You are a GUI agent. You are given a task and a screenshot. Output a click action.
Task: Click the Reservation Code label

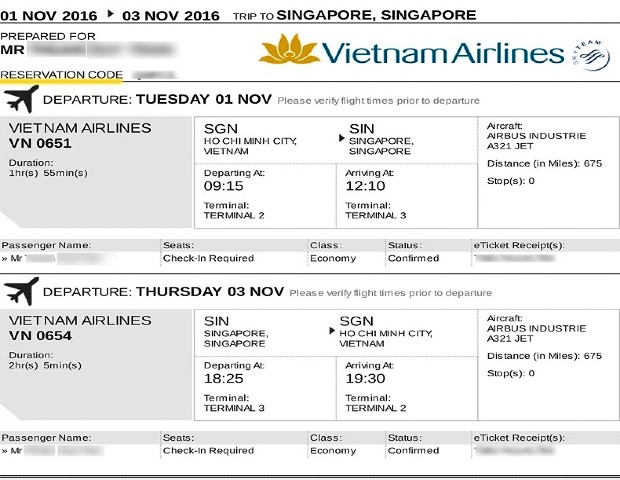[62, 75]
